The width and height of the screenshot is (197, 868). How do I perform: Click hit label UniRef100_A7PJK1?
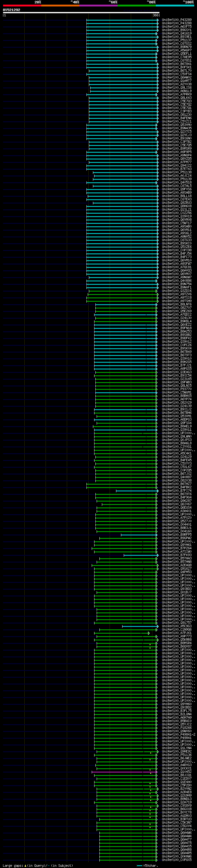(x=176, y=633)
